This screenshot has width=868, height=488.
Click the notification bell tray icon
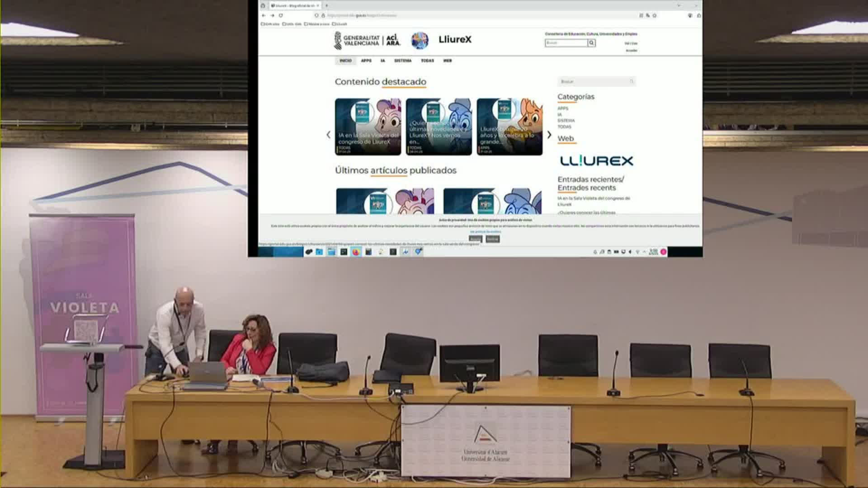click(595, 252)
